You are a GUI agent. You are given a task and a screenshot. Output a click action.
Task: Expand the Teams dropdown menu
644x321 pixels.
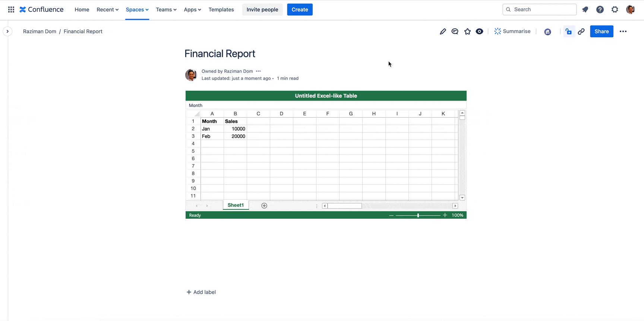pos(166,10)
